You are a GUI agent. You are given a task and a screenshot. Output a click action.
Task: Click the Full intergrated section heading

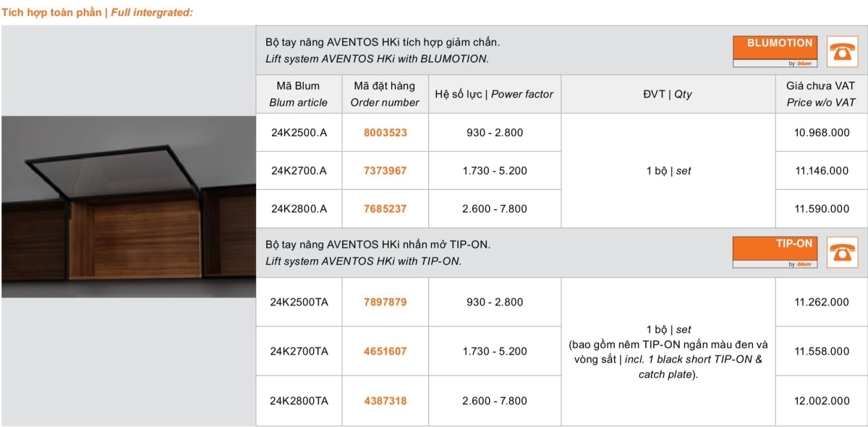coord(97,12)
